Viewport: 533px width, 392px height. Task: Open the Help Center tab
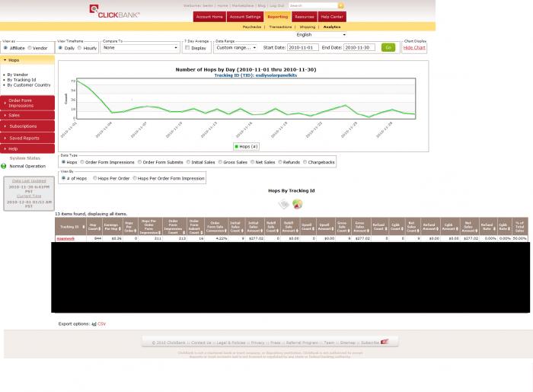click(x=332, y=17)
